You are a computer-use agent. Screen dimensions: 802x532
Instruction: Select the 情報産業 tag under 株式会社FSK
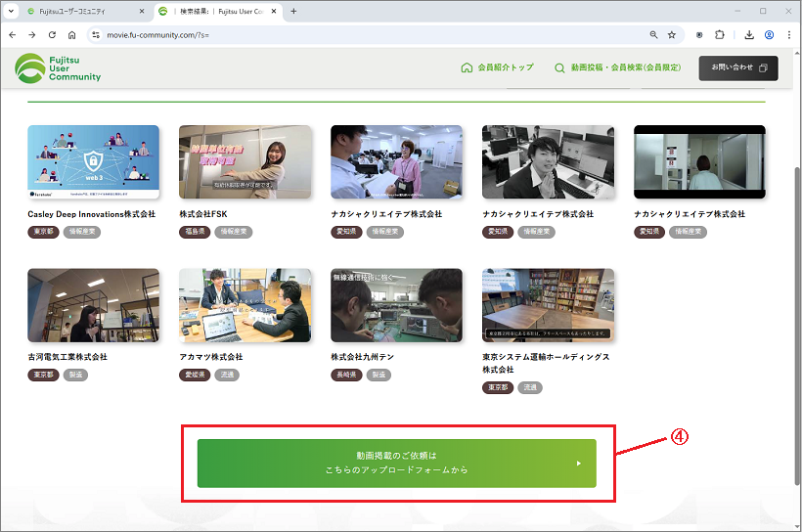click(x=233, y=232)
